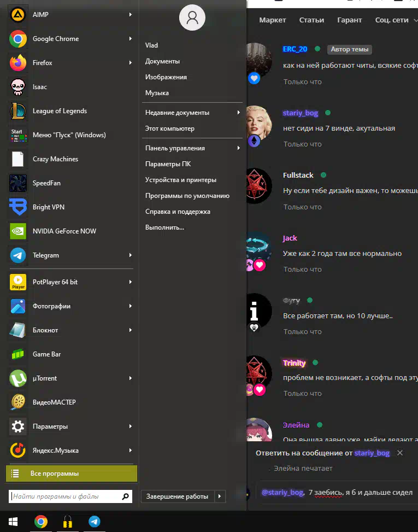This screenshot has width=418, height=532.
Task: Expand Google Chrome jump list arrow
Action: click(131, 39)
